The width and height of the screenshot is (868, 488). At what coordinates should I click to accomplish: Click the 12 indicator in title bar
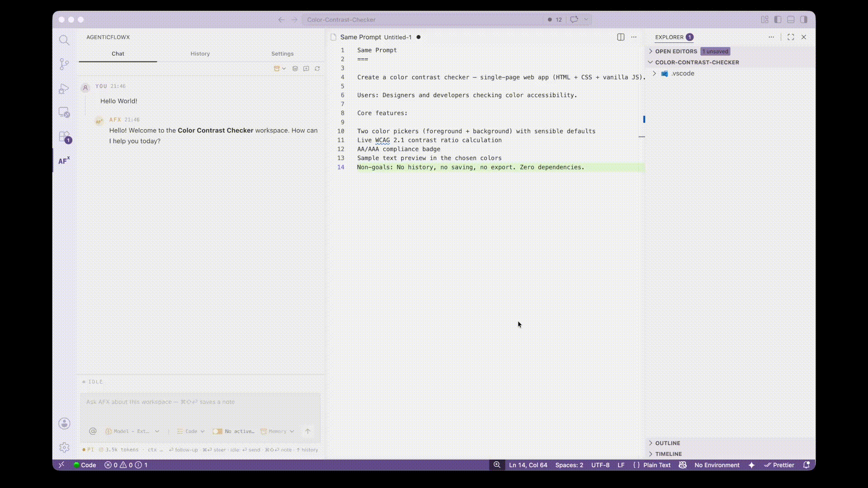coord(555,19)
